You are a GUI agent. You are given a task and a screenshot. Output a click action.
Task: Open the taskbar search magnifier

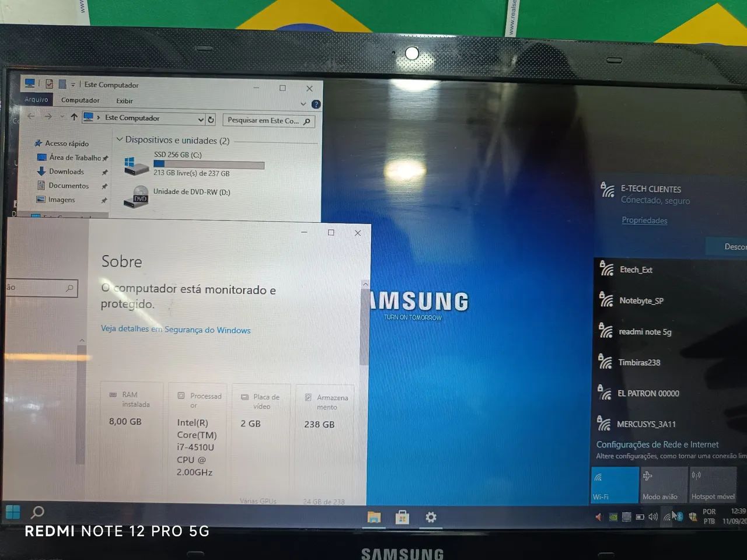tap(37, 512)
